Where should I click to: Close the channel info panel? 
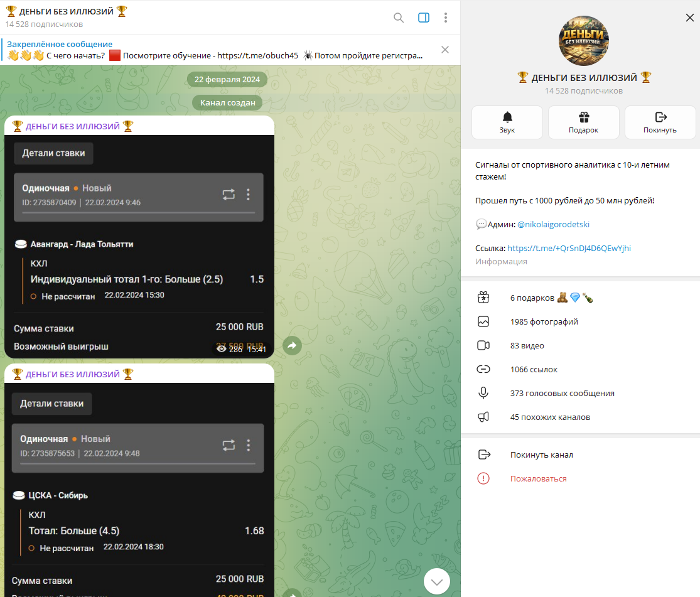pyautogui.click(x=689, y=18)
